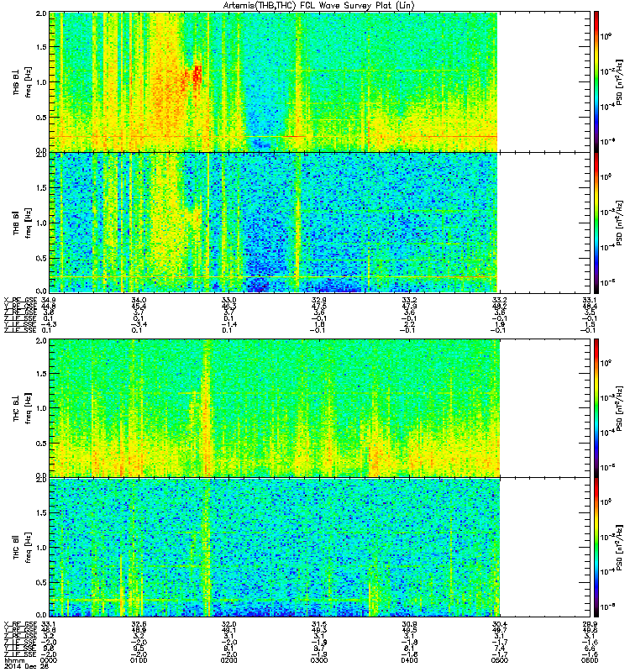Image resolution: width=630 pixels, height=672 pixels.
Task: Click the X_RE_GSE value '32.9' under the THB panels
Action: click(319, 300)
